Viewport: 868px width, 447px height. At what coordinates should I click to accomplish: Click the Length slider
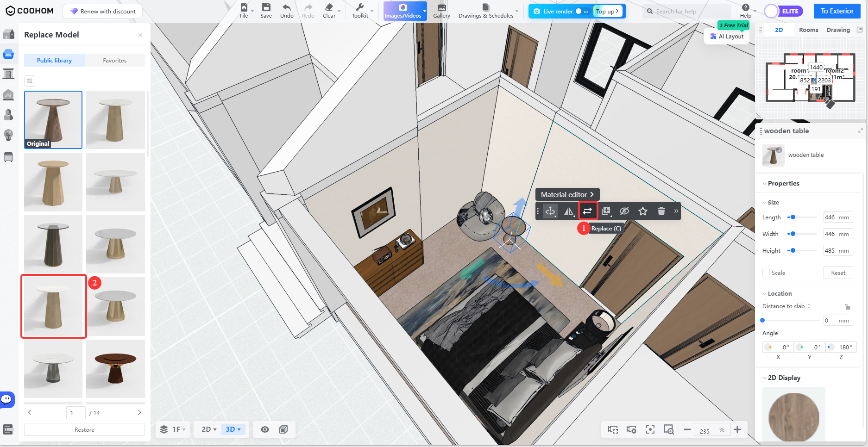[802, 217]
